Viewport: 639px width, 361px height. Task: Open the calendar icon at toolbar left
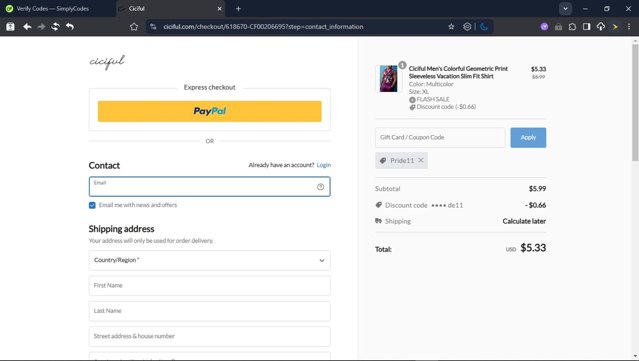point(11,26)
